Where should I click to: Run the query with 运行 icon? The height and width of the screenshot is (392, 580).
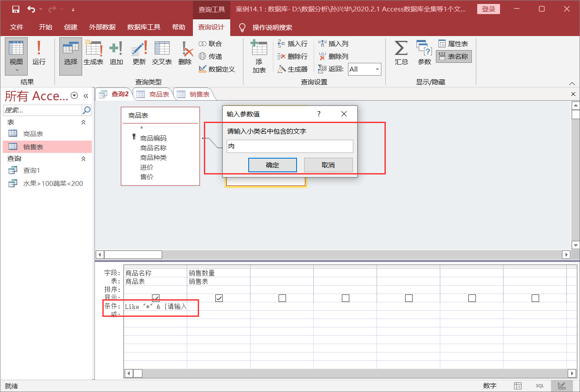coord(39,53)
